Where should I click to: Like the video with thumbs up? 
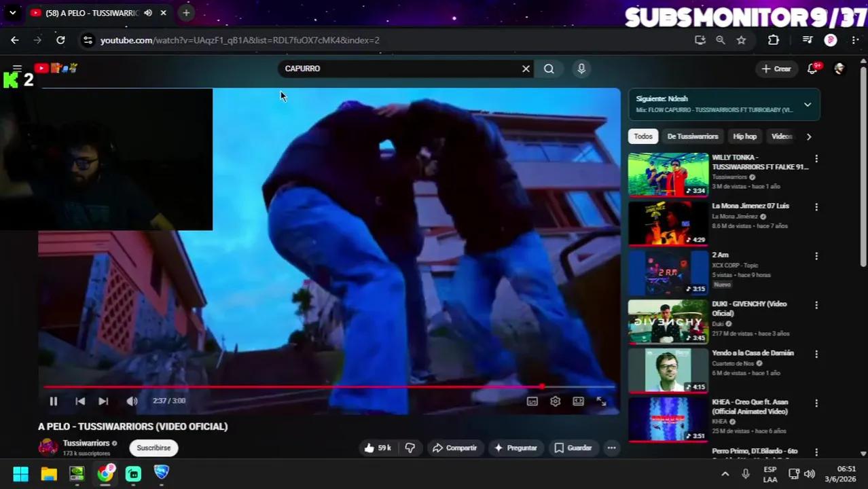[x=378, y=448]
